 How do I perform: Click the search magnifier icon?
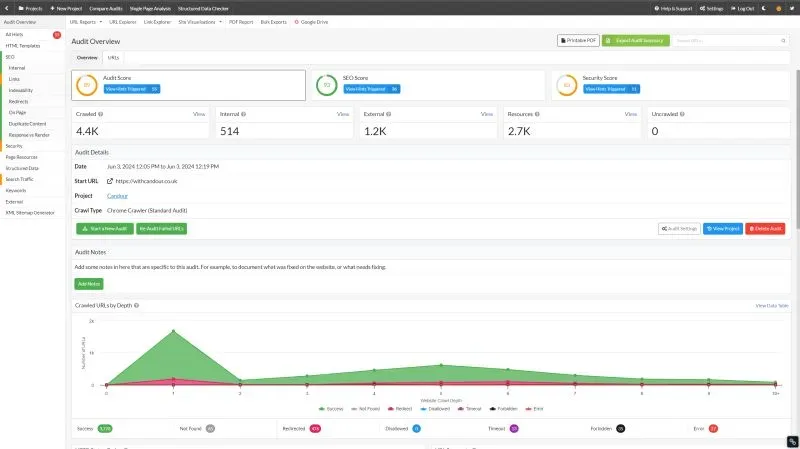click(783, 40)
